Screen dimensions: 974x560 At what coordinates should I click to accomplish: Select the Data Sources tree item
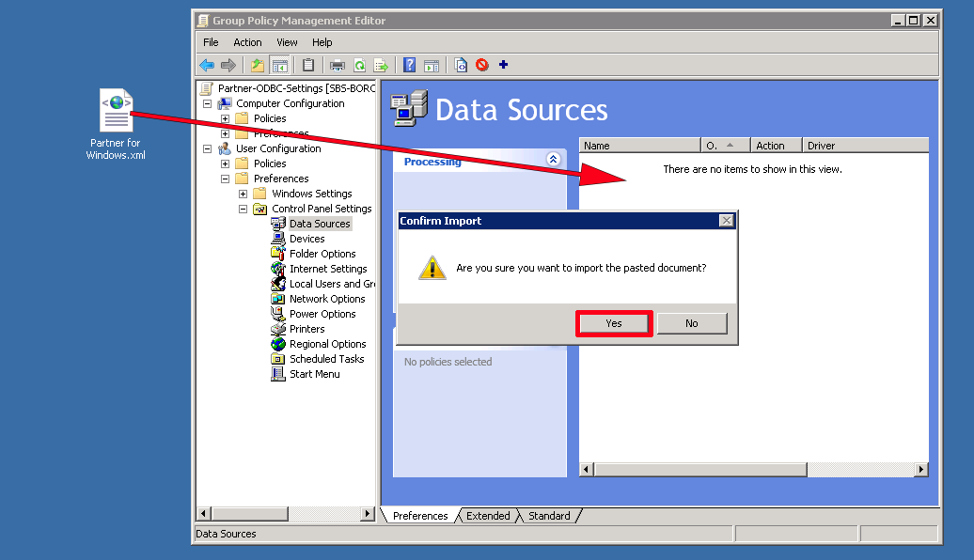(x=320, y=224)
